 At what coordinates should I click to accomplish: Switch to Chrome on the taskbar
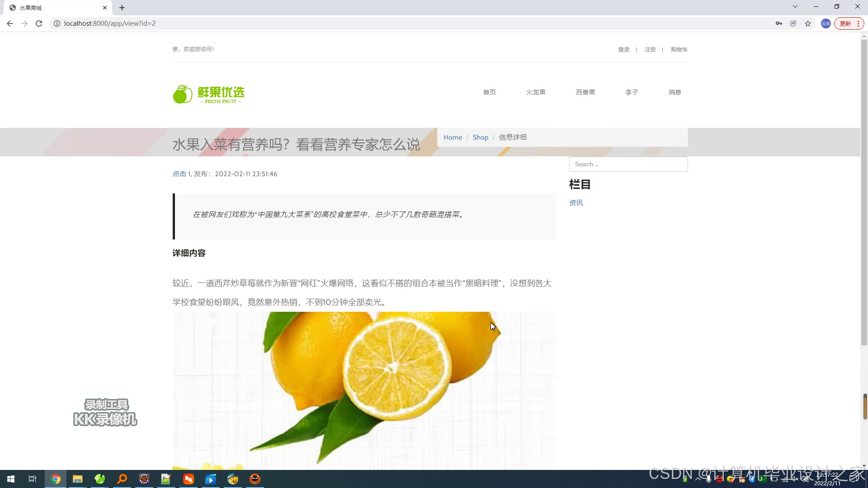click(x=56, y=479)
